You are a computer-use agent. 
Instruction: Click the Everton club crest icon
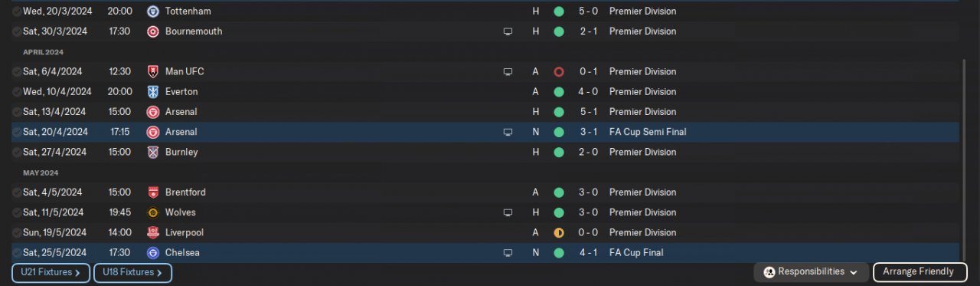point(152,91)
